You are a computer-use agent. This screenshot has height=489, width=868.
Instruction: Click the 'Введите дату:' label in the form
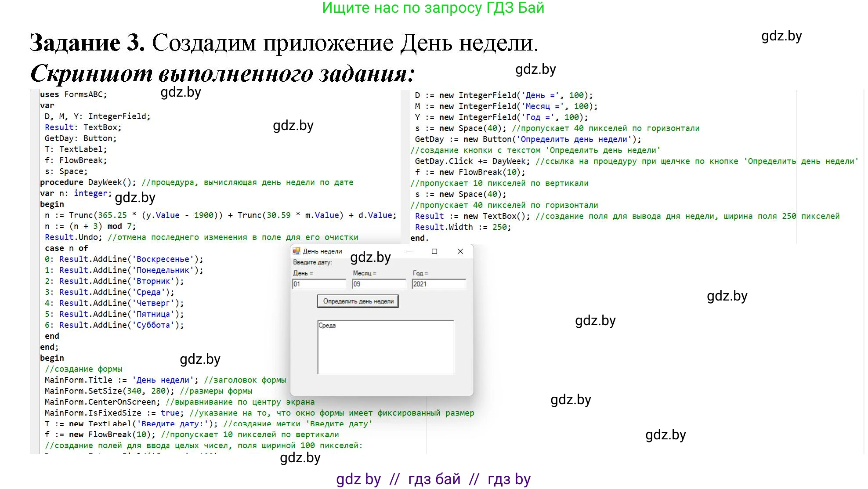pyautogui.click(x=312, y=262)
